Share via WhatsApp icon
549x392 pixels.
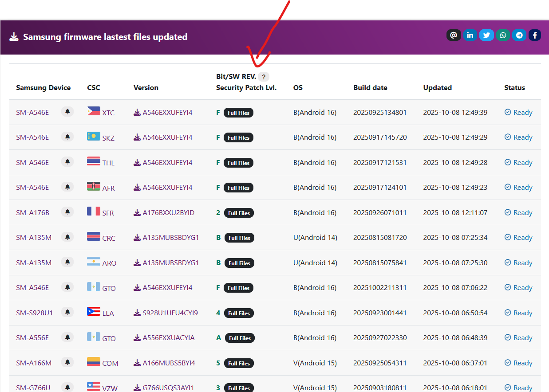pos(503,35)
